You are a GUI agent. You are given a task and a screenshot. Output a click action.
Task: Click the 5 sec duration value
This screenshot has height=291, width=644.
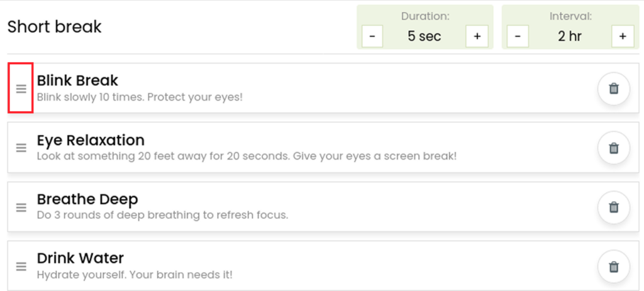click(x=425, y=36)
